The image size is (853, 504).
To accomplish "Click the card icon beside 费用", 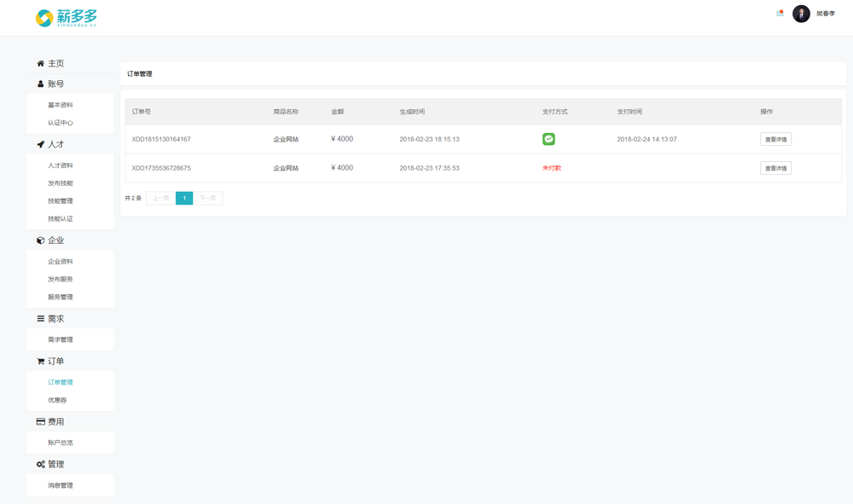I will pos(40,421).
